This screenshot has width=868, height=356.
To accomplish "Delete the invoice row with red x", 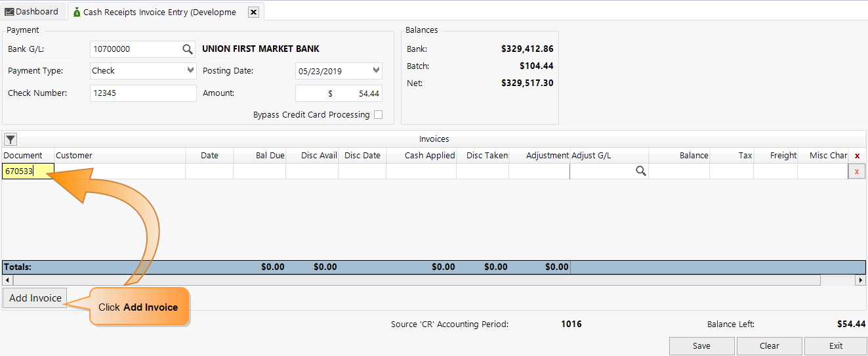I will point(856,171).
